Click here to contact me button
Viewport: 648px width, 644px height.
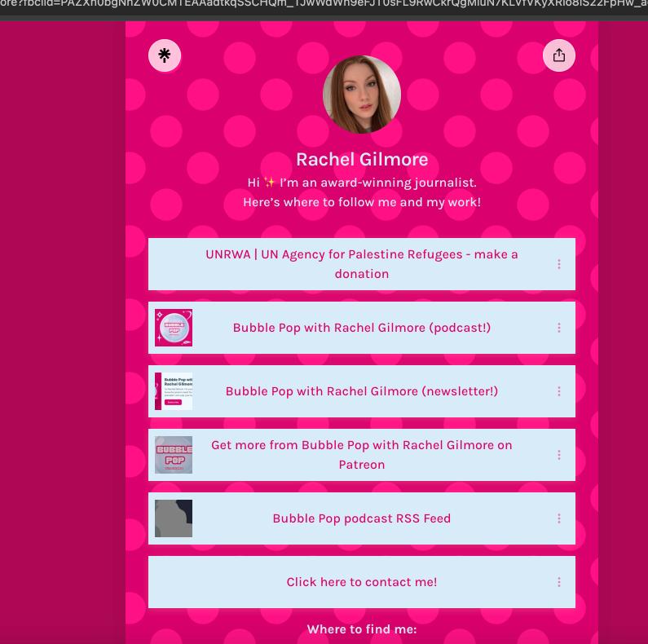pos(361,582)
